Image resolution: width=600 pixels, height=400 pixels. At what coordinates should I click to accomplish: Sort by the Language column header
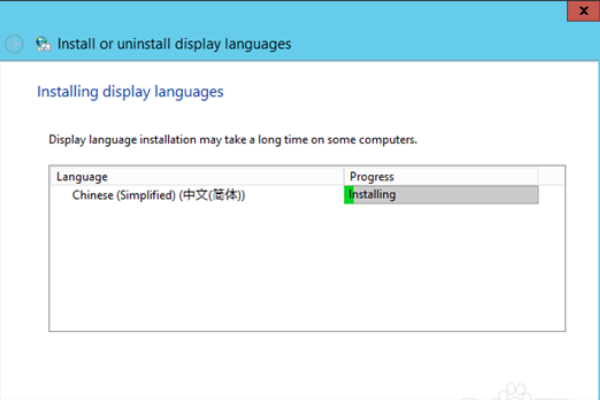tap(195, 177)
